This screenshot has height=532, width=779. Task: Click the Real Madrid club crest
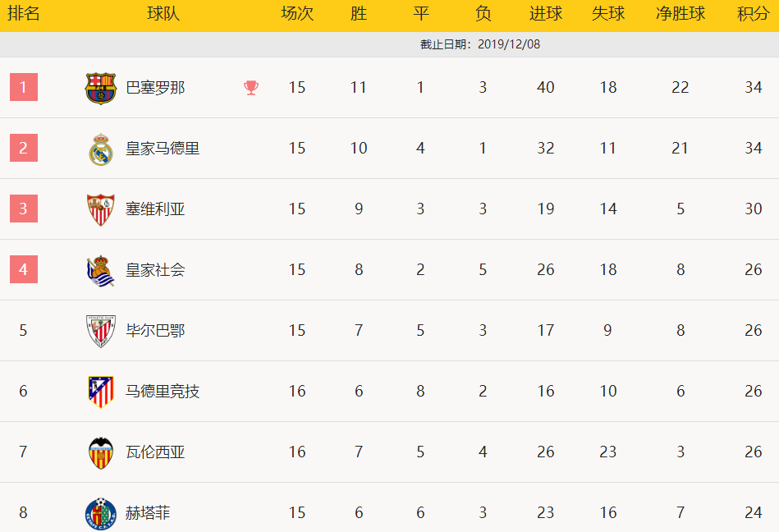coord(101,149)
